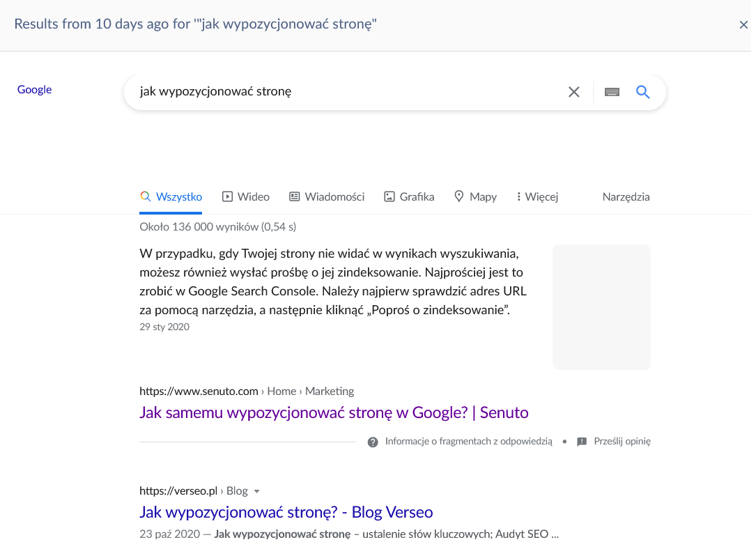756x542 pixels.
Task: Click the Wideo tab play icon
Action: pyautogui.click(x=227, y=196)
